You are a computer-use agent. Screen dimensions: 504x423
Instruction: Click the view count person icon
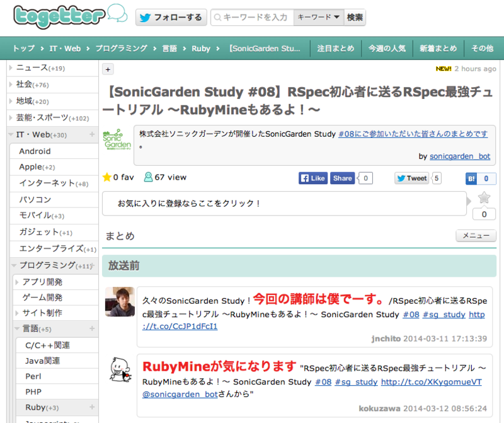coord(148,177)
